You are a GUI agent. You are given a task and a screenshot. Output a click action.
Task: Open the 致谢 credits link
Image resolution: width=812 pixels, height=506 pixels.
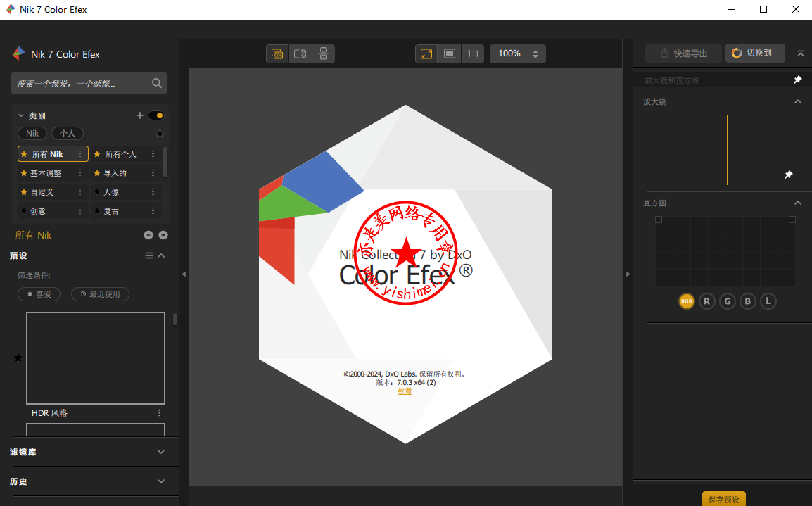pyautogui.click(x=405, y=391)
